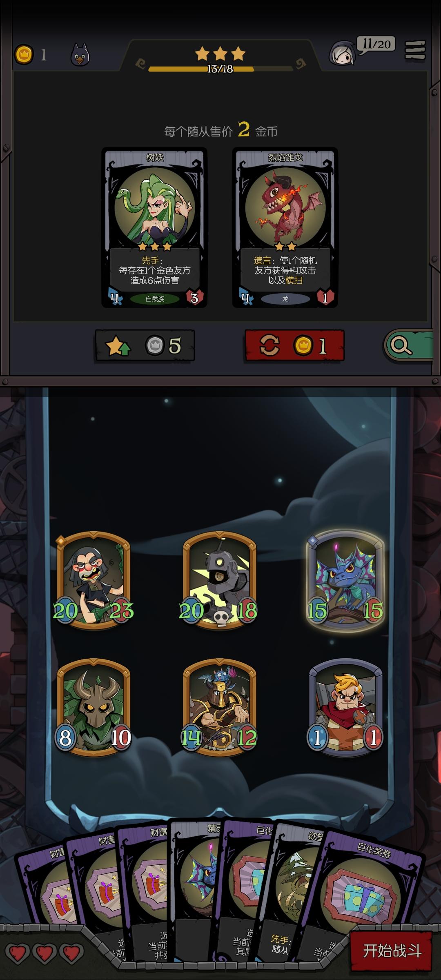
Task: Select the 20/23 witch minion
Action: pos(94,581)
